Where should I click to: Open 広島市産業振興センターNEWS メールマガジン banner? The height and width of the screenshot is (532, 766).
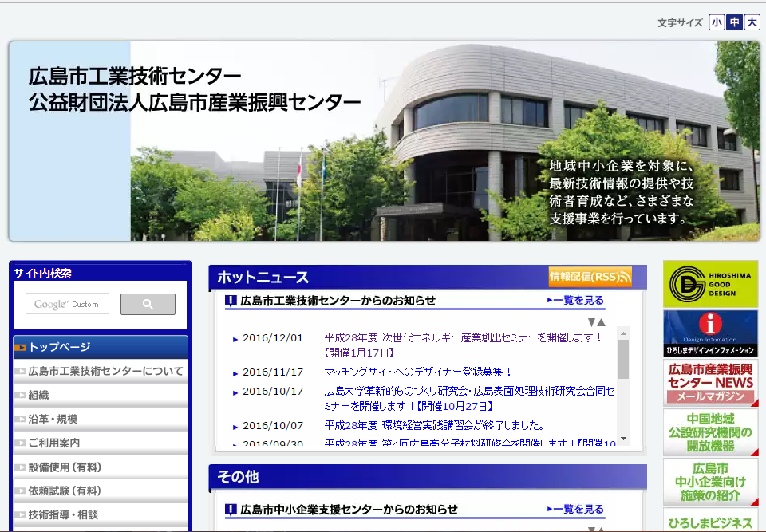coord(710,383)
